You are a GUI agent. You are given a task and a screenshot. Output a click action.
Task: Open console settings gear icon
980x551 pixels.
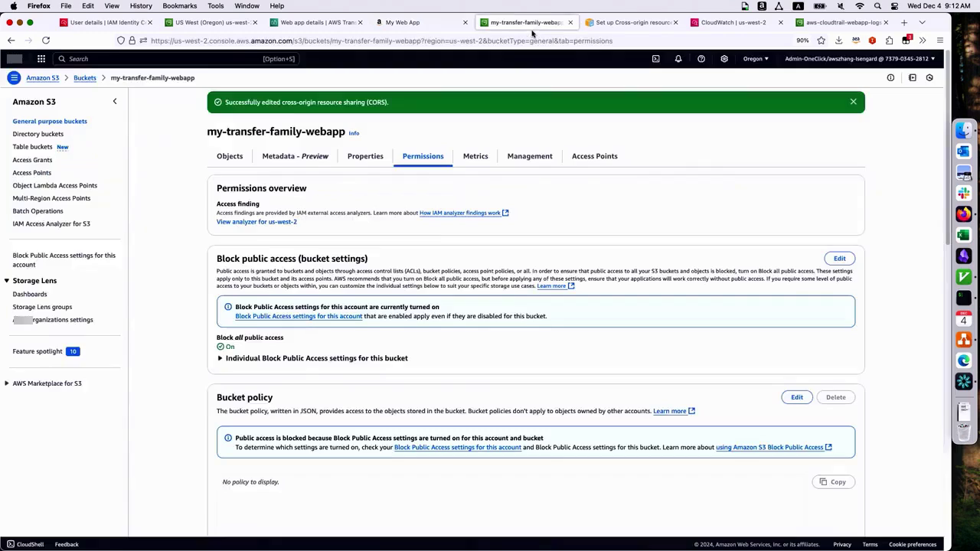click(x=724, y=59)
